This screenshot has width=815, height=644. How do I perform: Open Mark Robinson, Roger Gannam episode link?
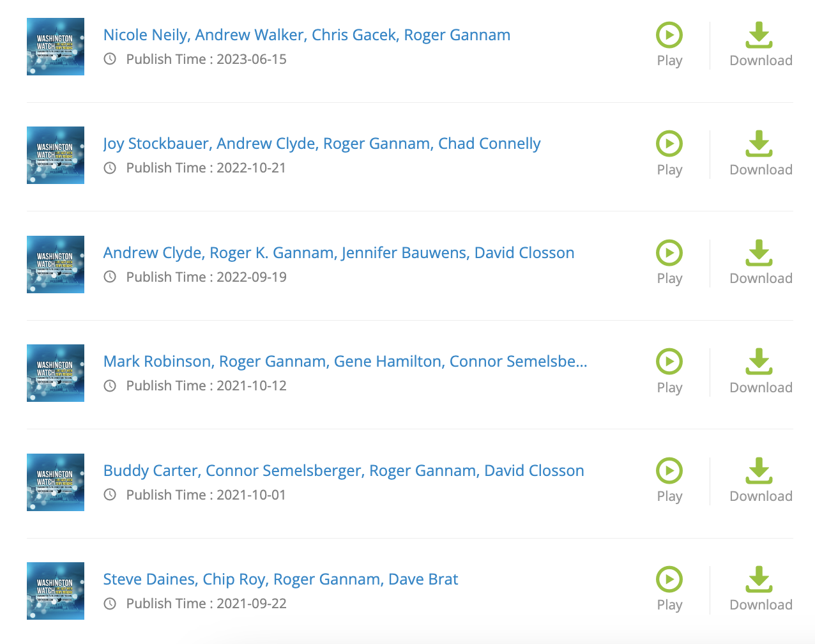345,362
